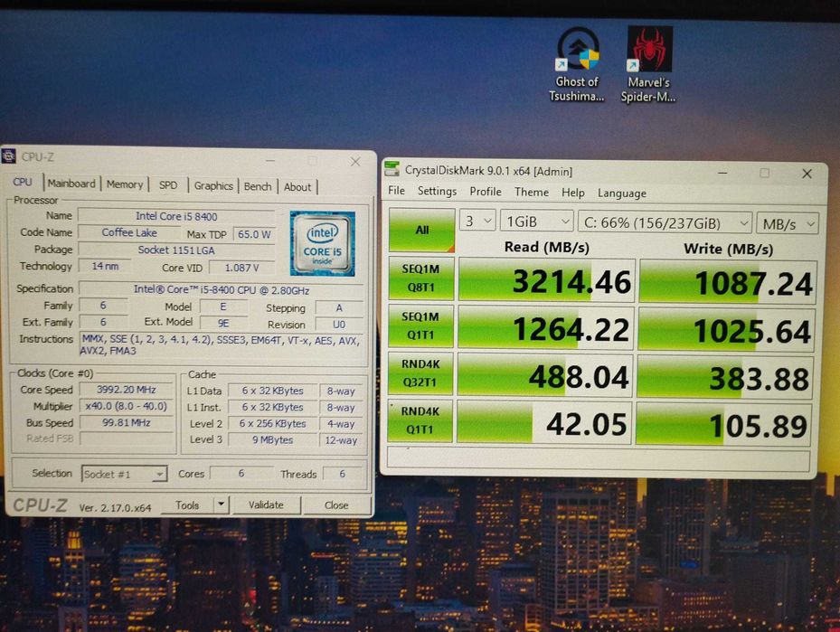Click the CPU-Z title bar icon
Image resolution: width=840 pixels, height=632 pixels.
click(9, 156)
